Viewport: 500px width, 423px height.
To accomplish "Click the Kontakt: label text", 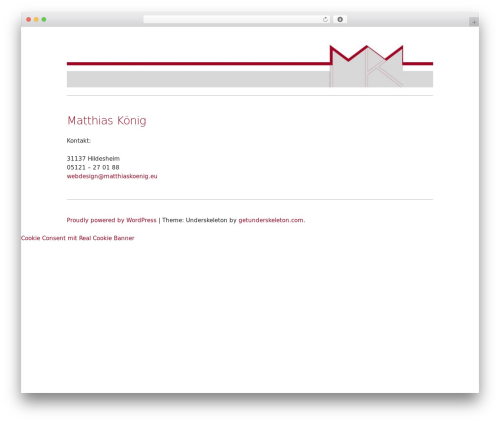I will [x=79, y=141].
